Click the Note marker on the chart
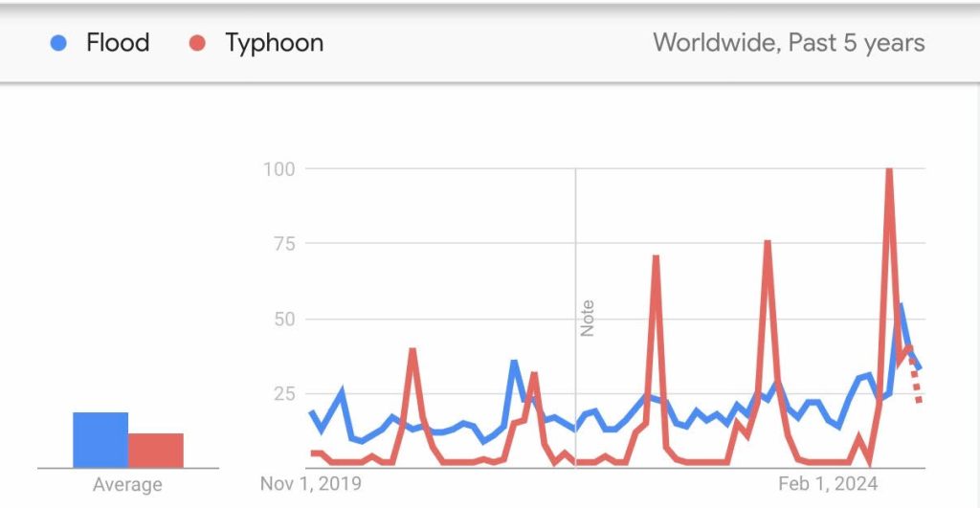This screenshot has width=980, height=508. (x=587, y=319)
